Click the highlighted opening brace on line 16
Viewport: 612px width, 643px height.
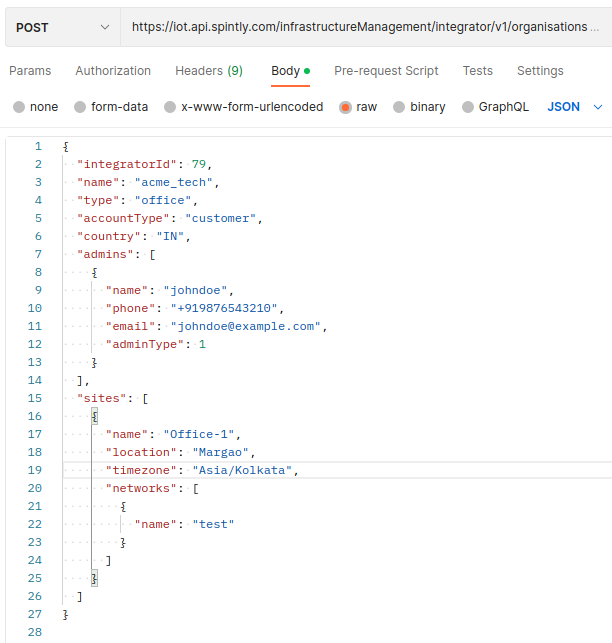click(x=95, y=417)
